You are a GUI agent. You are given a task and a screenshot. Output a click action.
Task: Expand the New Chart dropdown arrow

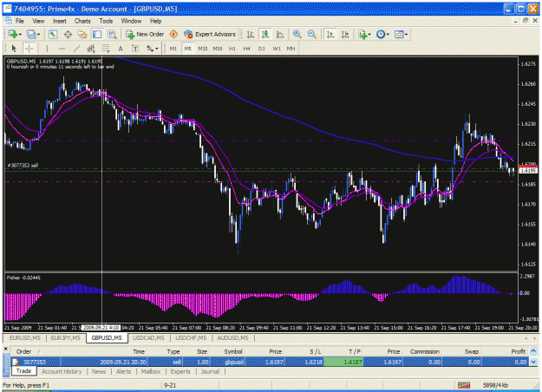[x=21, y=35]
